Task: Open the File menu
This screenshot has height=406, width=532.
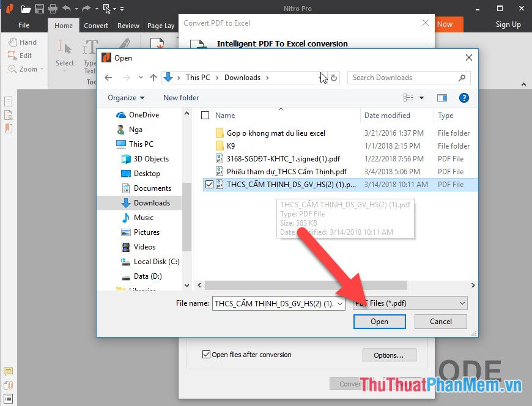Action: pyautogui.click(x=24, y=25)
